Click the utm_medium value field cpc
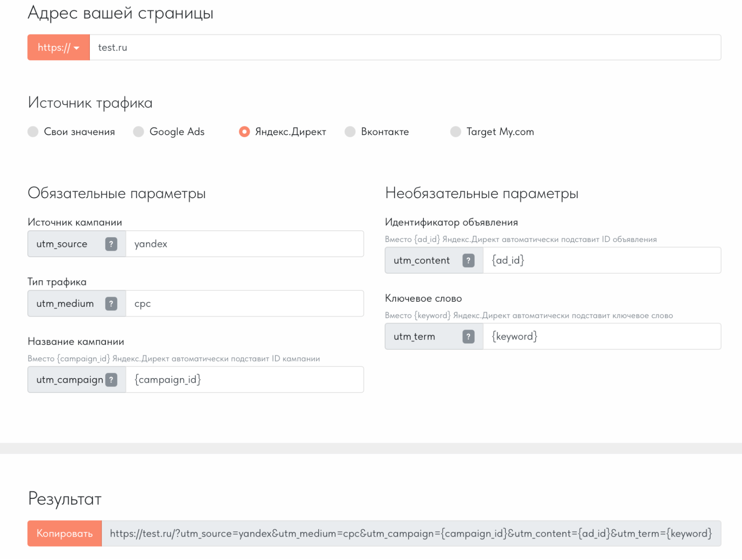 244,304
